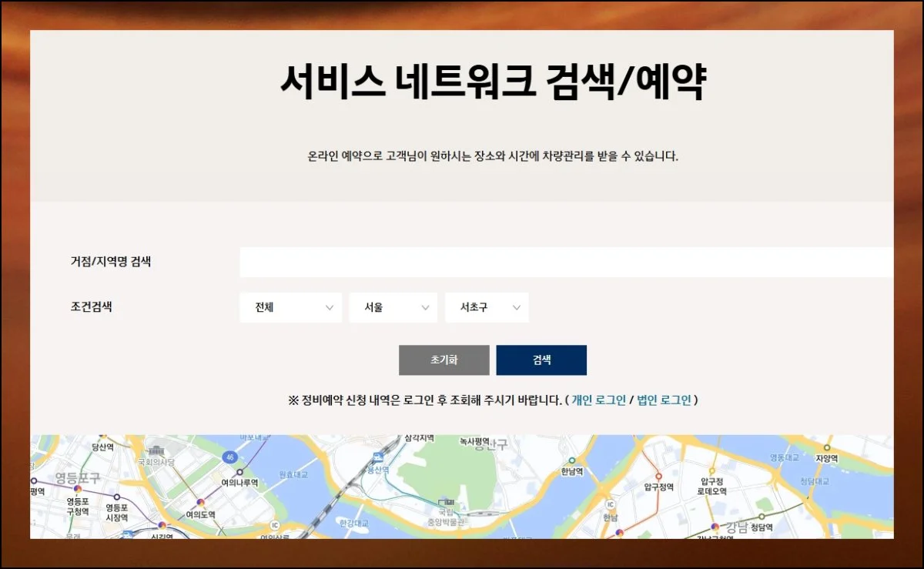Select the 압구정역 station marker
This screenshot has height=569, width=924.
pos(658,474)
